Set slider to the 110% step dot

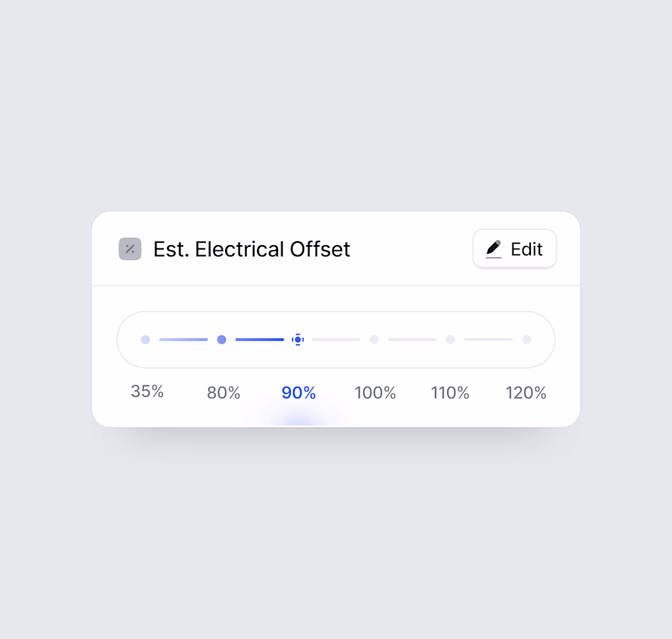450,339
